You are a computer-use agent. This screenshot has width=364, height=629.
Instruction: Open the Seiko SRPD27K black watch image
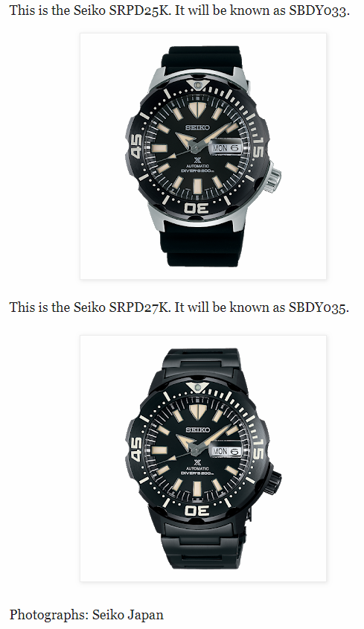pyautogui.click(x=203, y=458)
